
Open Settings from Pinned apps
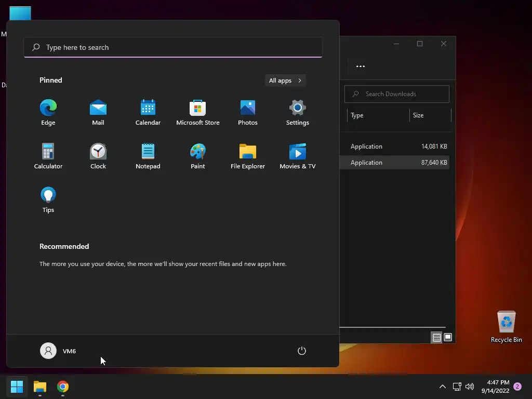point(298,113)
